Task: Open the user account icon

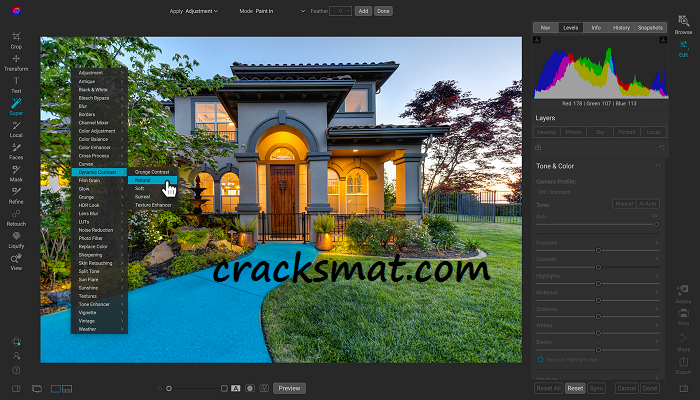Action: (16, 356)
